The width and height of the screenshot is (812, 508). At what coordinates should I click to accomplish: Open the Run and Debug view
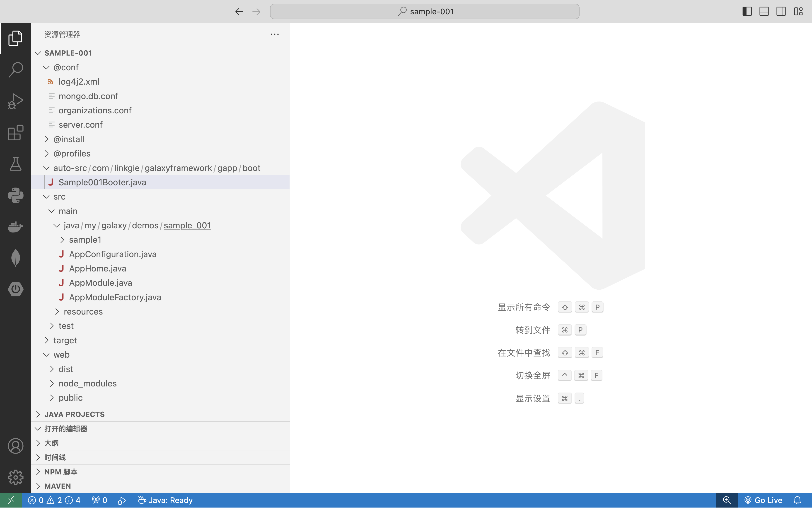pos(15,101)
